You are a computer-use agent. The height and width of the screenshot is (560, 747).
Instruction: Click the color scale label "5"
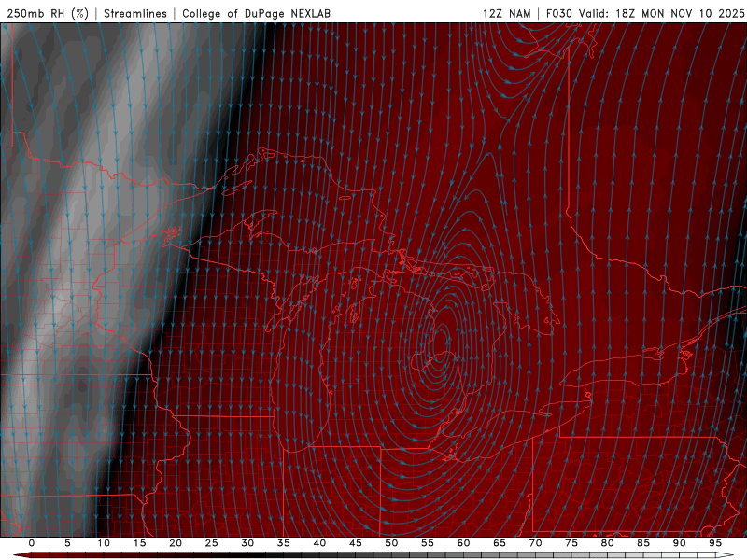click(x=67, y=543)
